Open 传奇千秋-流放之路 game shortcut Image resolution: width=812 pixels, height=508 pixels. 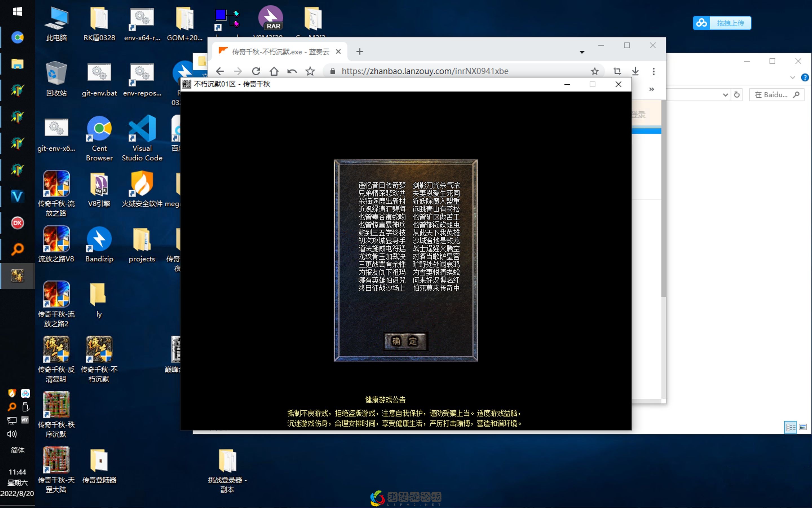coord(56,194)
